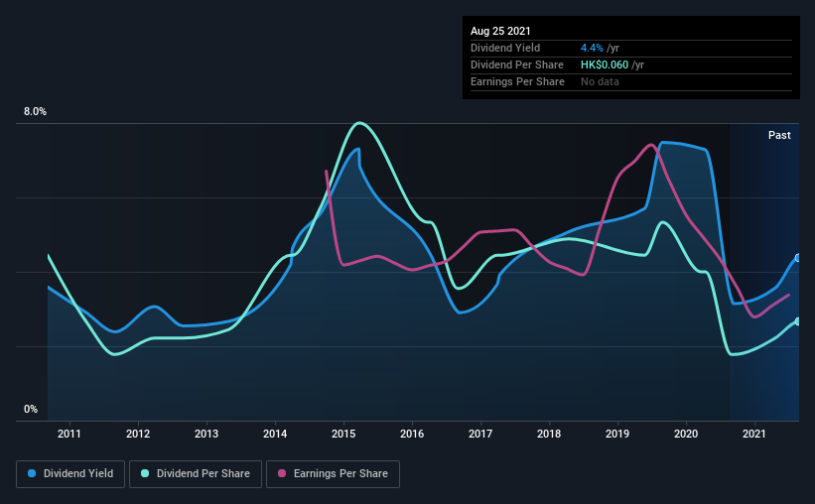This screenshot has width=815, height=504.
Task: Click the 2011 x-axis label
Action: point(69,434)
